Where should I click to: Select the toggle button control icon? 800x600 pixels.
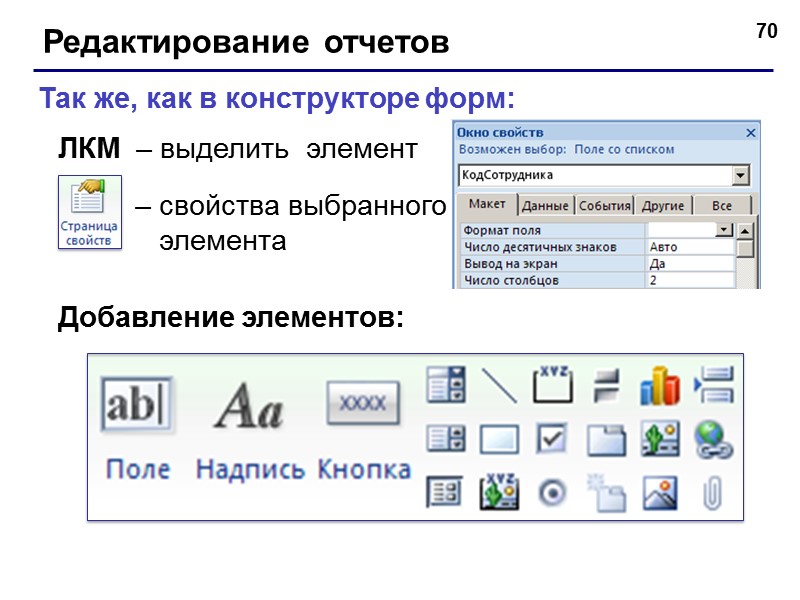(607, 386)
